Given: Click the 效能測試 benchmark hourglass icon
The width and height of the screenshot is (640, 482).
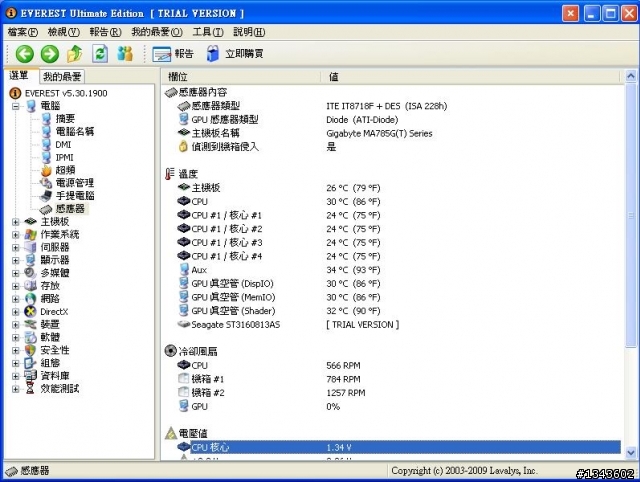Looking at the screenshot, I should [x=31, y=389].
